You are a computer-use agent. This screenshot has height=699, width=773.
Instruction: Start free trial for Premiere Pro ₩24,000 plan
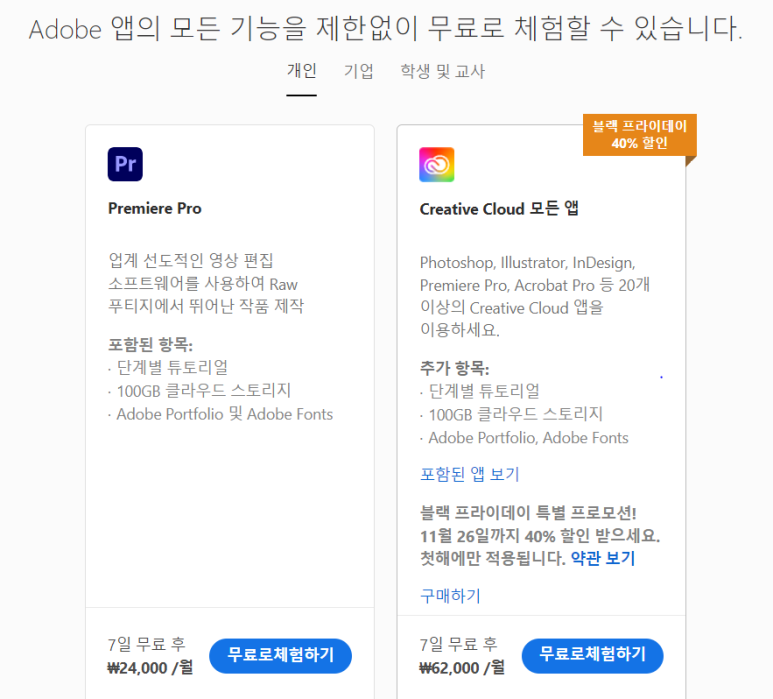(x=281, y=656)
